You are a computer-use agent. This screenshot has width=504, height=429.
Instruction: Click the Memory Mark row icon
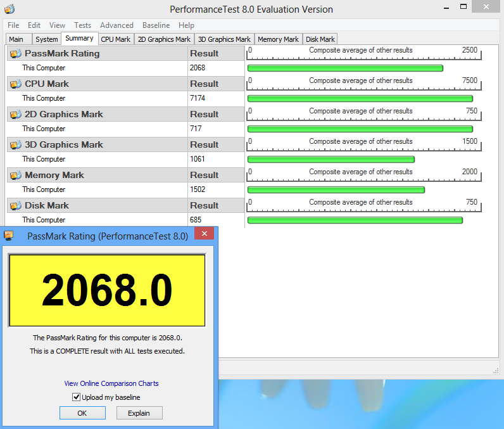click(15, 176)
